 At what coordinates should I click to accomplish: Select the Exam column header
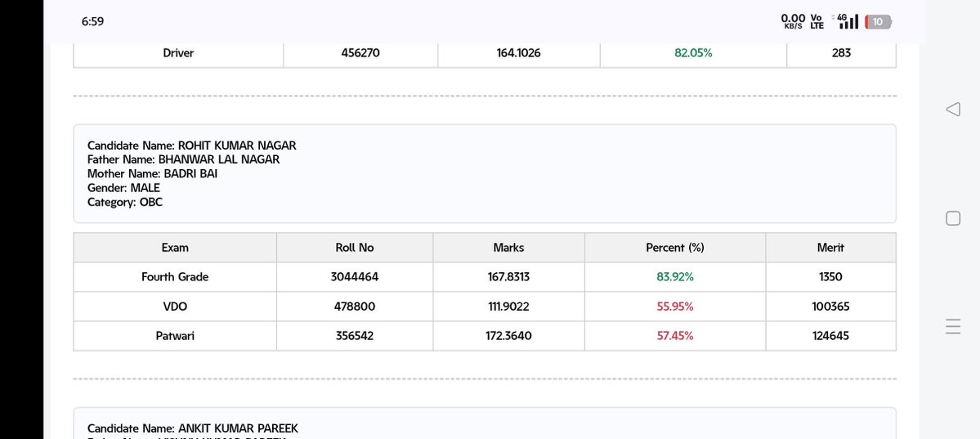(175, 248)
